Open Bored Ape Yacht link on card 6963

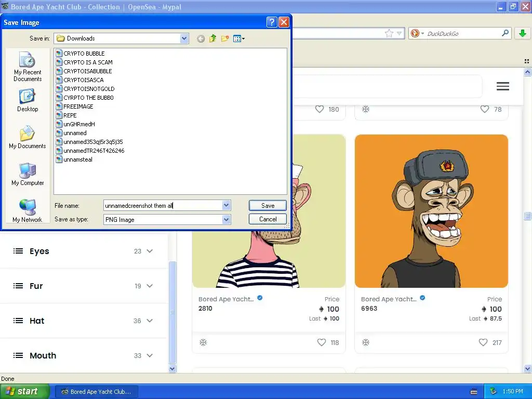click(389, 299)
